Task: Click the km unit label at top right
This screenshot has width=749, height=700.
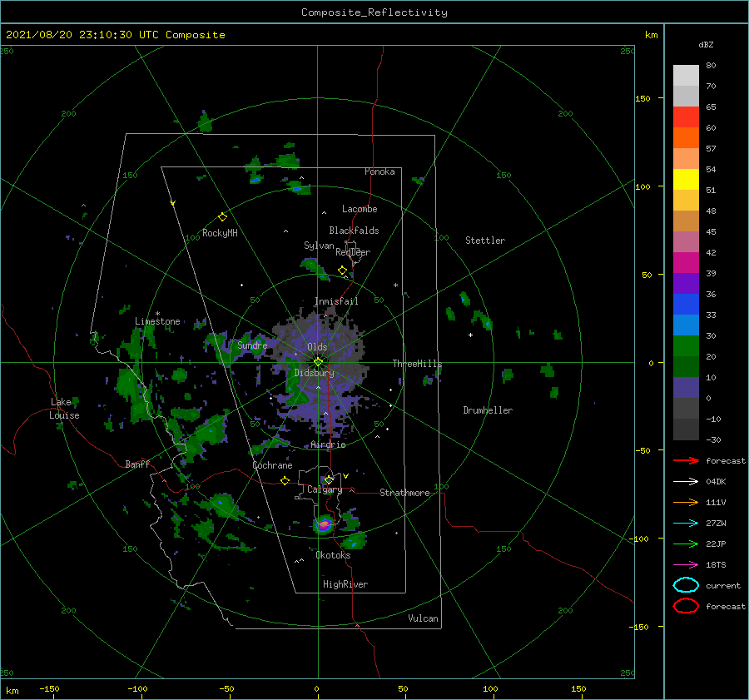Action: (651, 35)
